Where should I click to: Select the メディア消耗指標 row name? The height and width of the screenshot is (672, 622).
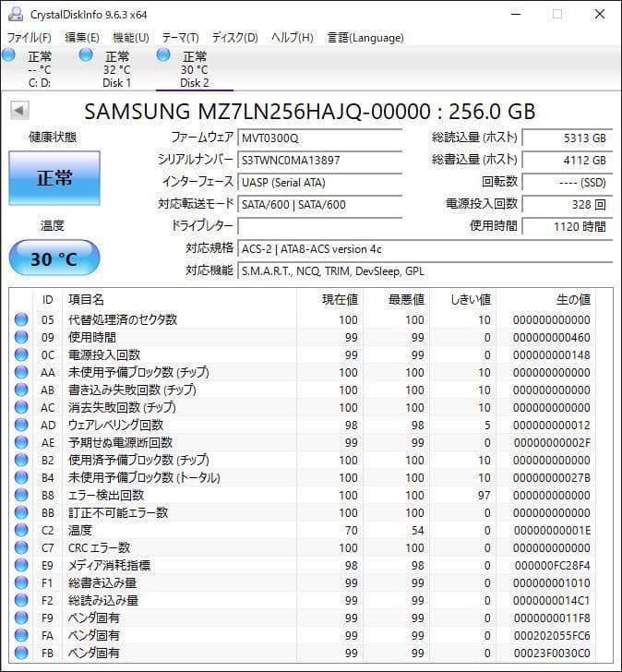pos(109,566)
